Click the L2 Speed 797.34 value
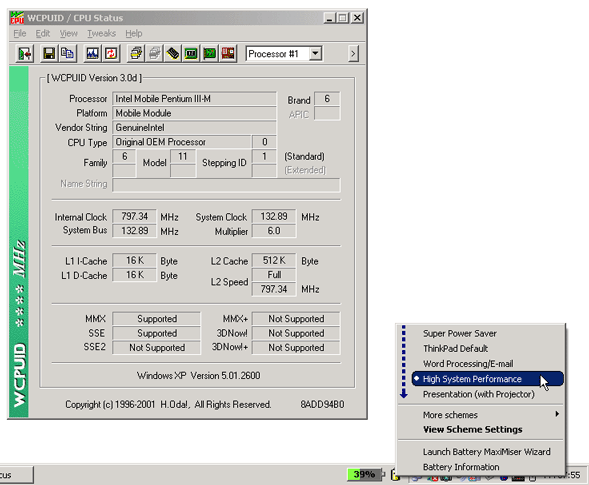Image resolution: width=589 pixels, height=485 pixels. 274,289
